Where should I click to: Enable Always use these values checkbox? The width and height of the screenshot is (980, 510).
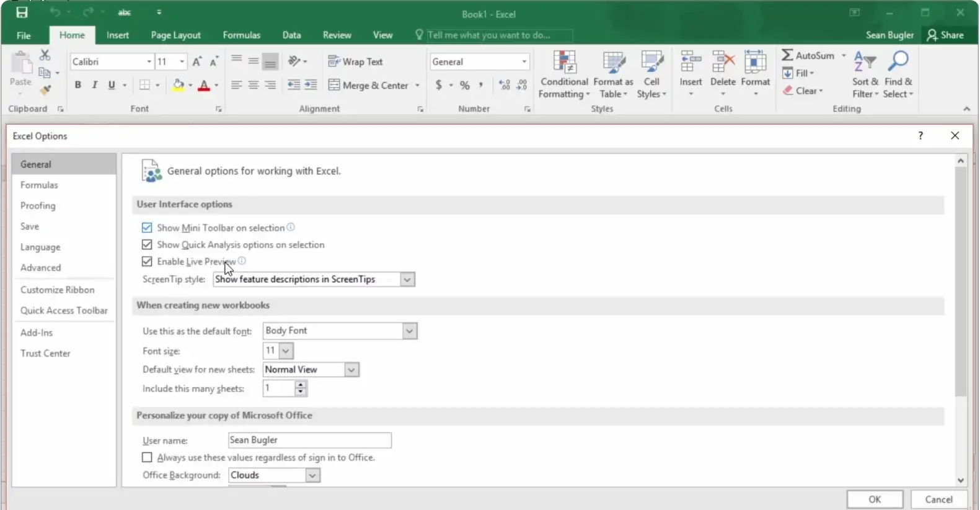coord(147,457)
